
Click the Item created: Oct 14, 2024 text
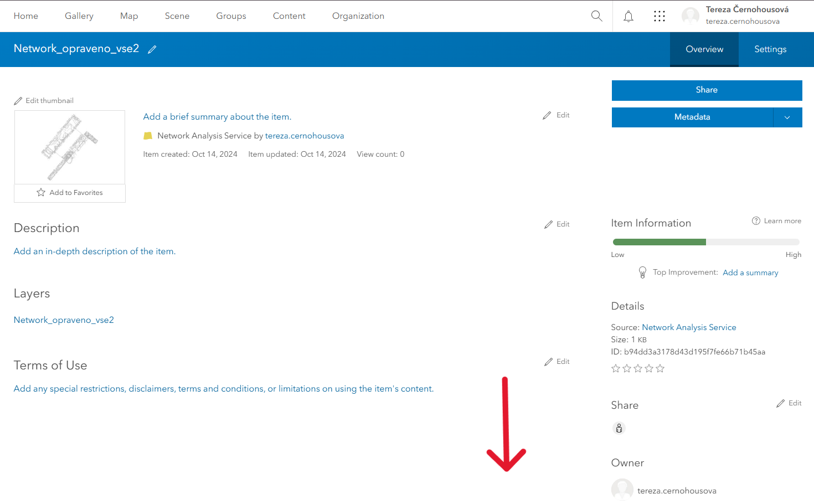[190, 155]
